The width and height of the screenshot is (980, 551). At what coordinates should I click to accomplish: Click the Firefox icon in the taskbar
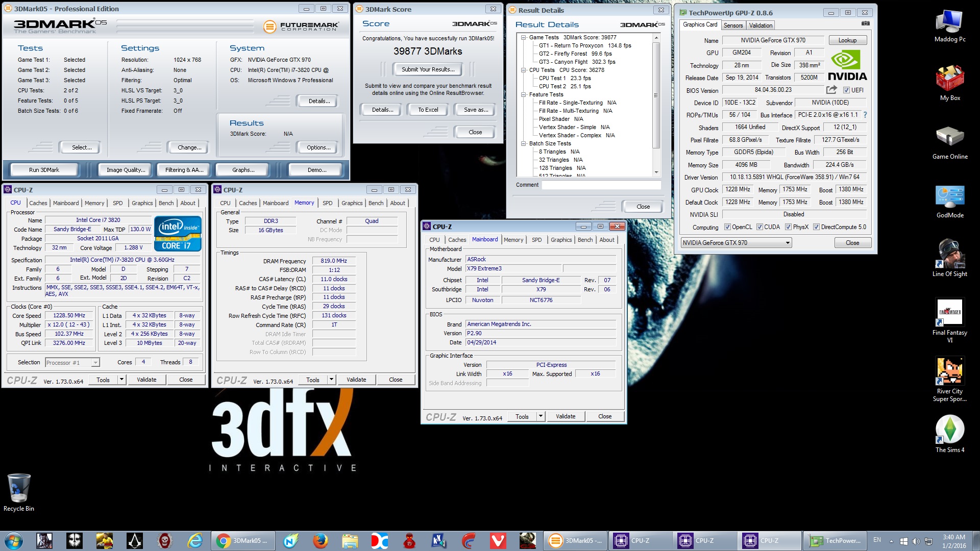click(321, 540)
